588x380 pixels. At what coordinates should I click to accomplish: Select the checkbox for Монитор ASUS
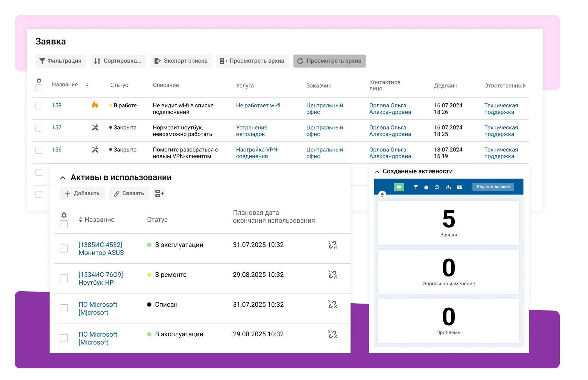tap(64, 249)
